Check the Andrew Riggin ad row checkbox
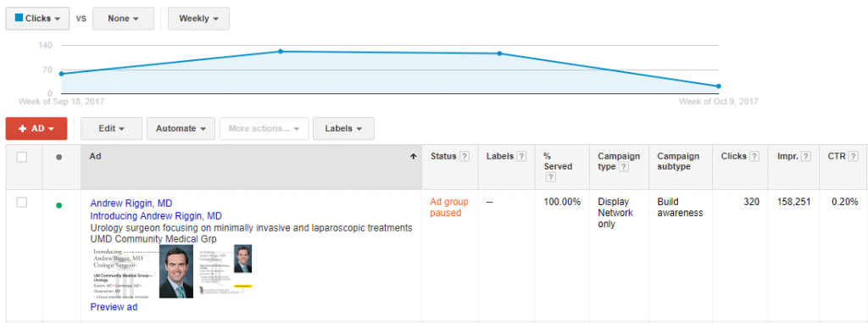 [21, 203]
